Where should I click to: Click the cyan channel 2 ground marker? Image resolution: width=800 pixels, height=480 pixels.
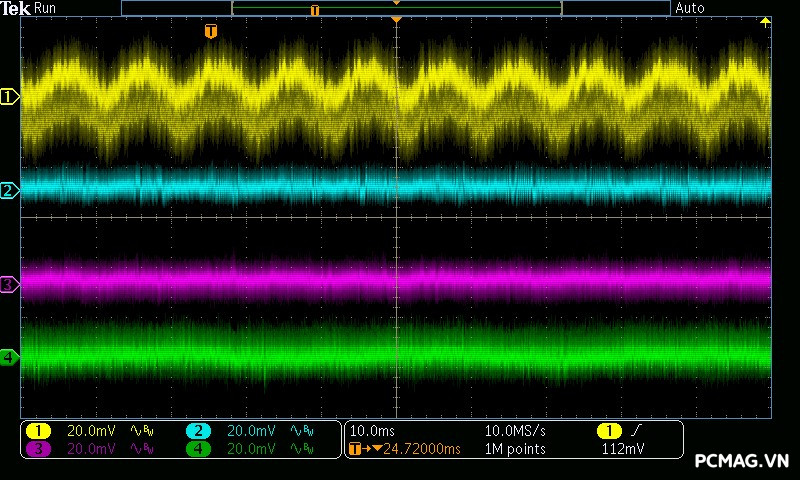pyautogui.click(x=9, y=190)
